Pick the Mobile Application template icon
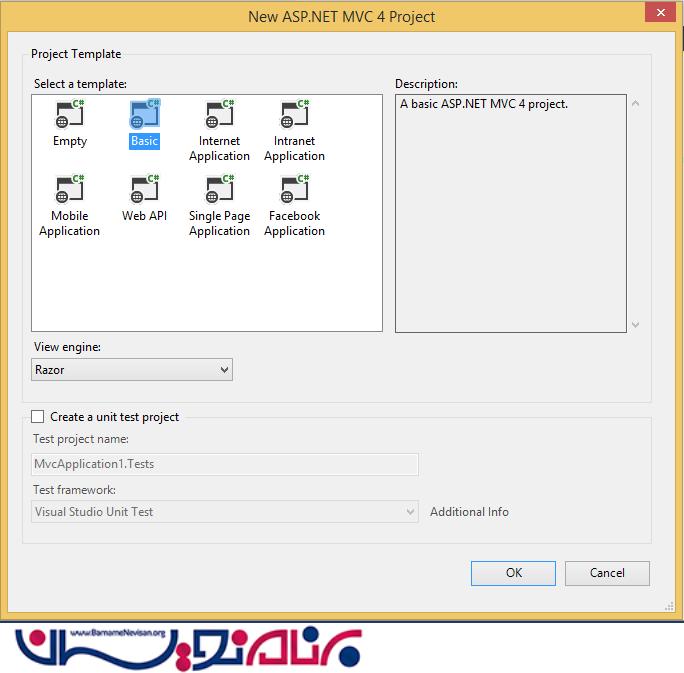 70,189
